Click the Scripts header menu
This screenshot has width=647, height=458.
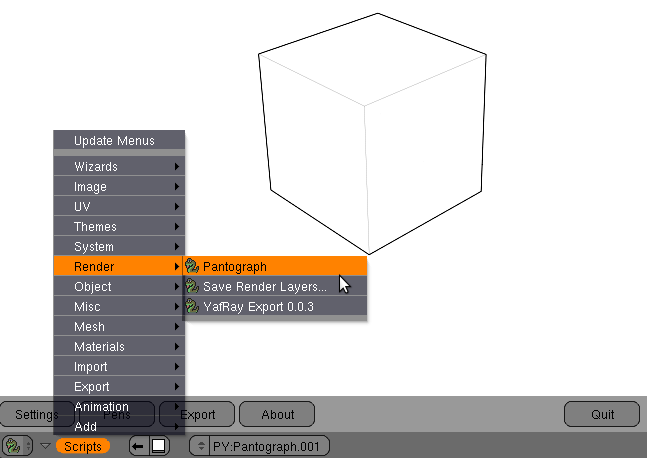coord(83,446)
